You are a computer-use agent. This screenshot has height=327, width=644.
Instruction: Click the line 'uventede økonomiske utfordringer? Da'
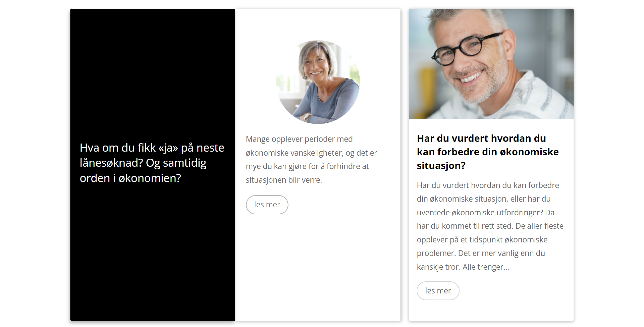click(x=485, y=213)
